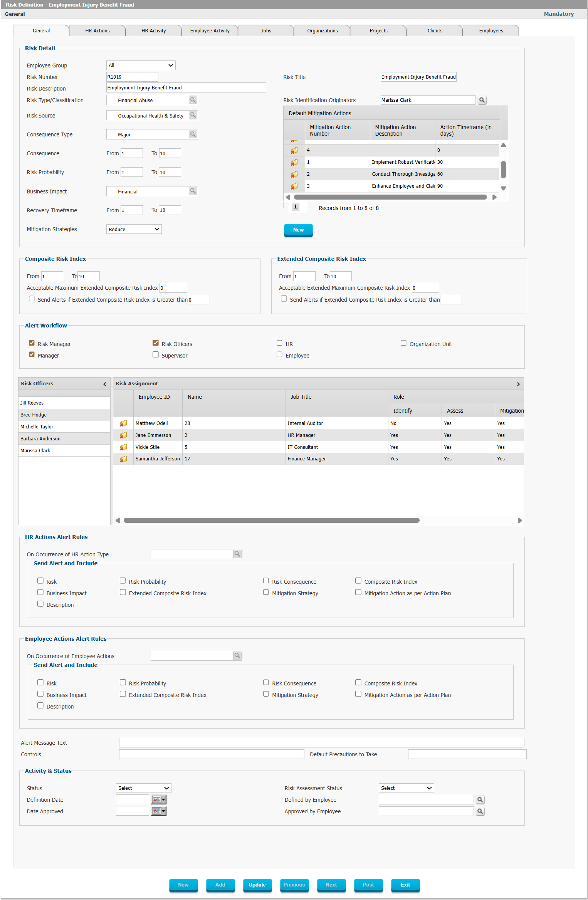Click the Approved by Employee search icon
588x900 pixels.
pos(480,811)
